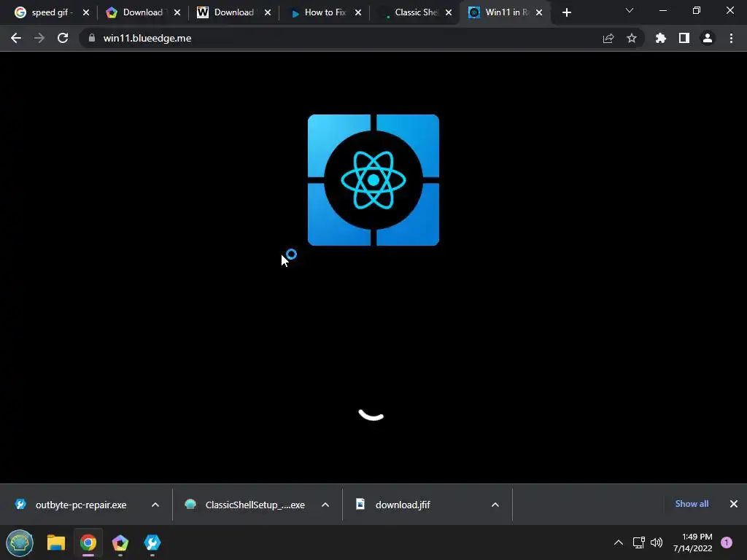Show hidden system tray icons
The image size is (747, 560).
tap(619, 542)
